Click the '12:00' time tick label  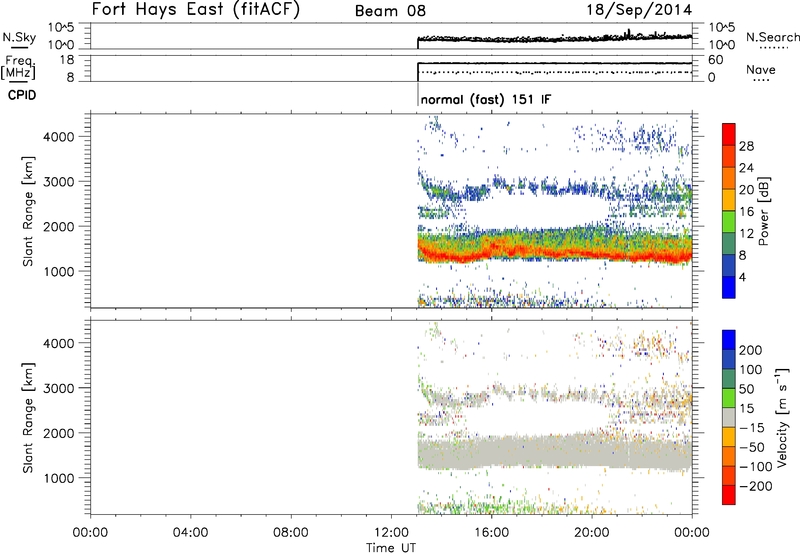point(391,533)
